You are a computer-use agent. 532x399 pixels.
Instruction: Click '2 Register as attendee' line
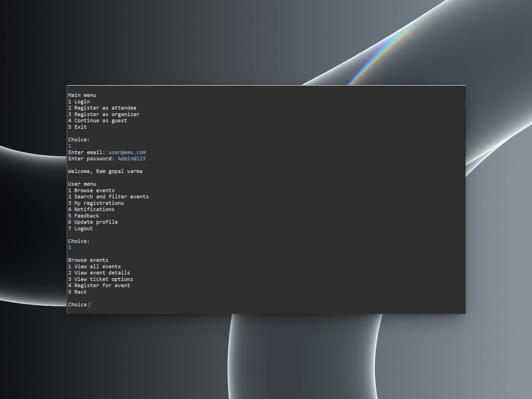102,108
